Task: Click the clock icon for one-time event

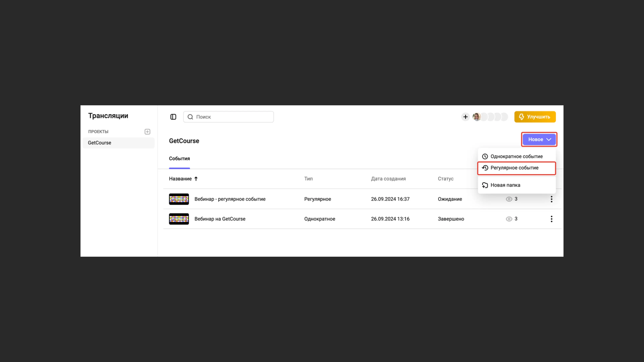Action: pos(485,156)
